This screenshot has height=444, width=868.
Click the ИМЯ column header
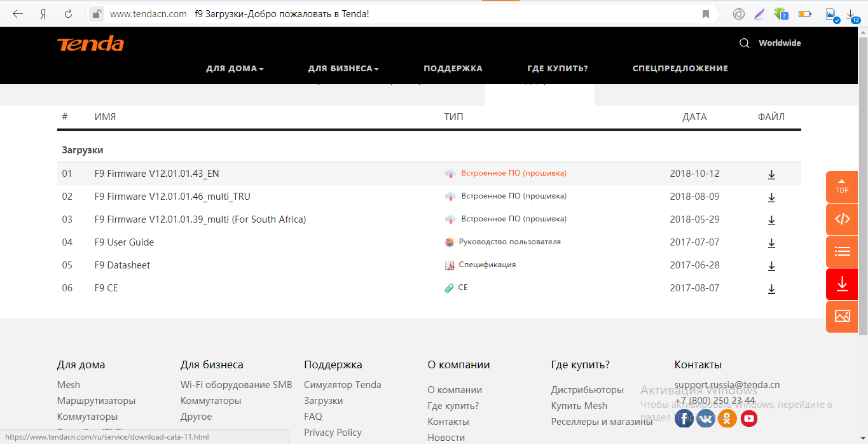pos(105,117)
